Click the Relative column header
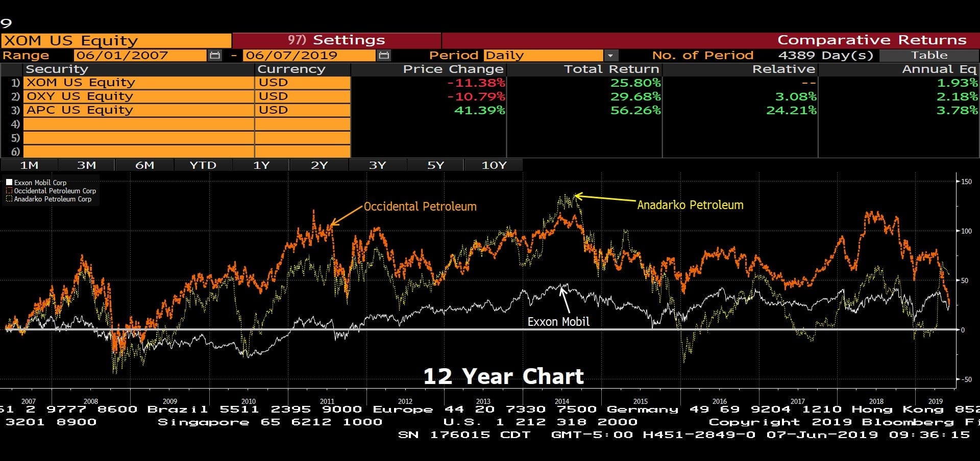The image size is (980, 461). click(783, 69)
